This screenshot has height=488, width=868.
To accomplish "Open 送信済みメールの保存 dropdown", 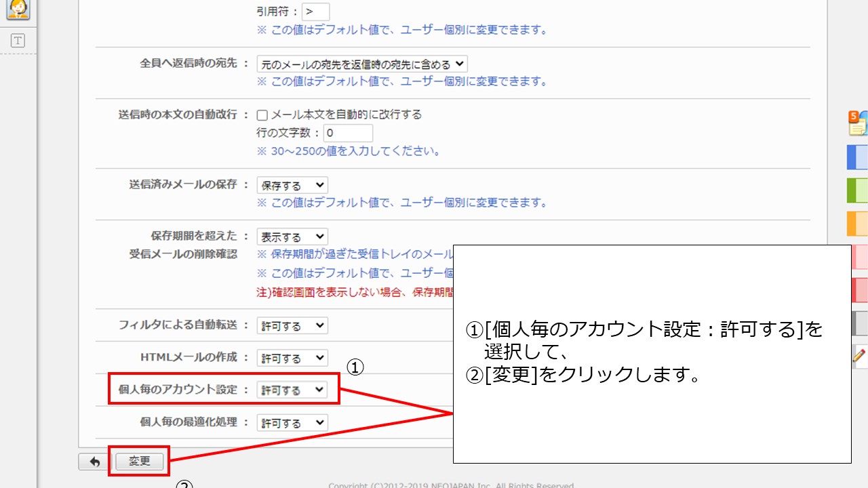I will pos(292,185).
